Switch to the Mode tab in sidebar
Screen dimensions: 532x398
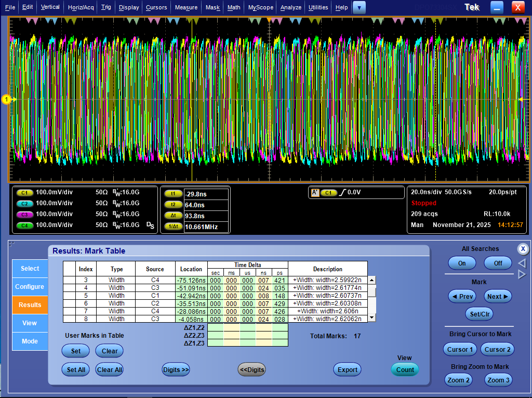(x=30, y=341)
